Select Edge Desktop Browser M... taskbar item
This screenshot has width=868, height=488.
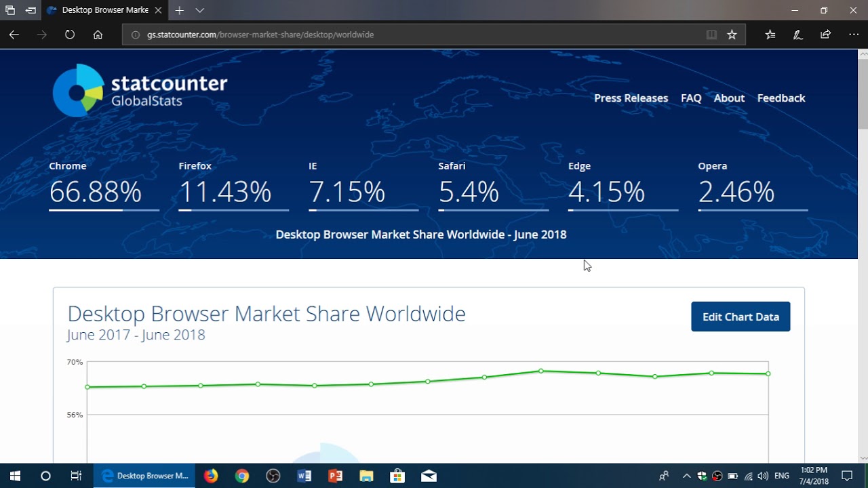coord(144,476)
